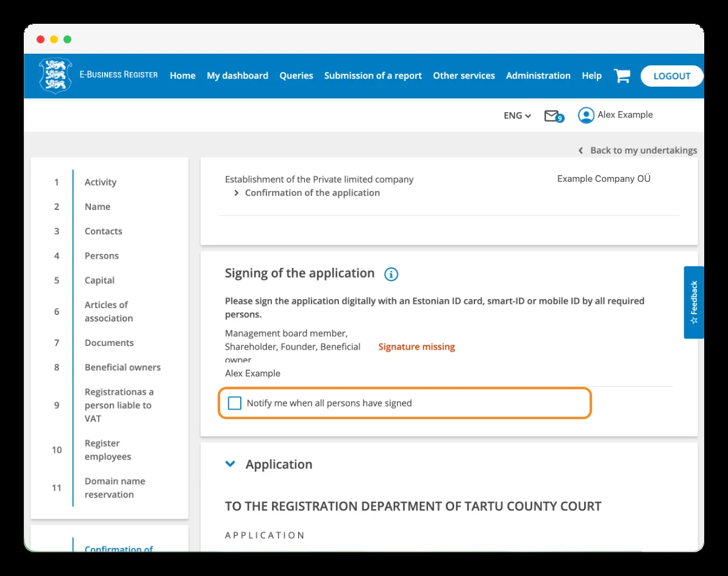Click the LOGOUT button
Image resolution: width=728 pixels, height=576 pixels.
pos(672,76)
